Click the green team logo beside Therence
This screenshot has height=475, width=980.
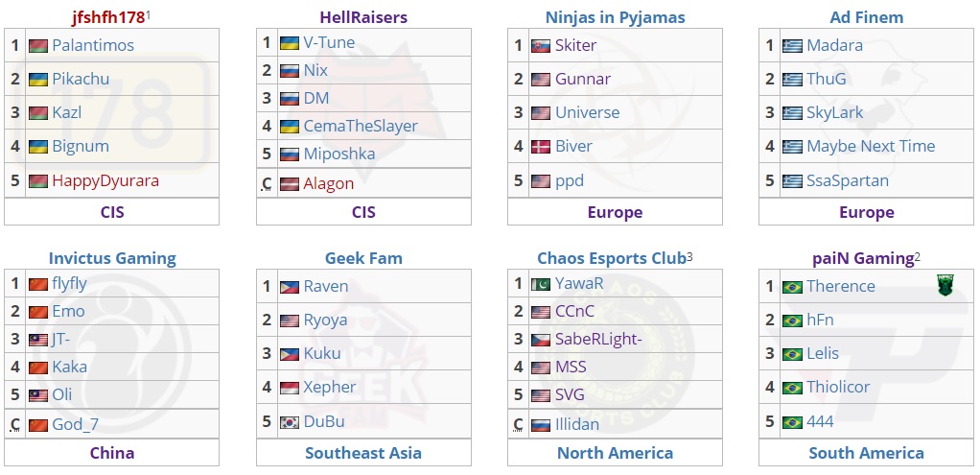tap(947, 285)
